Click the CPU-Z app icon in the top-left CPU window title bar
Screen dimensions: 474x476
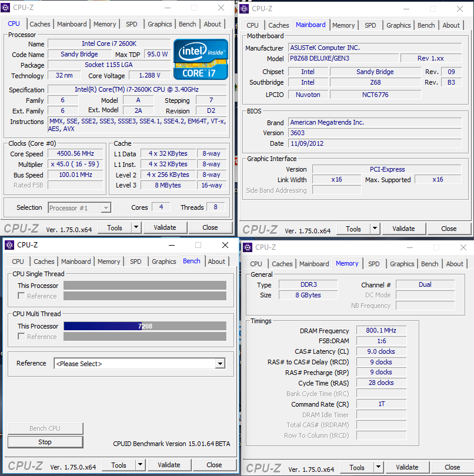(5, 7)
